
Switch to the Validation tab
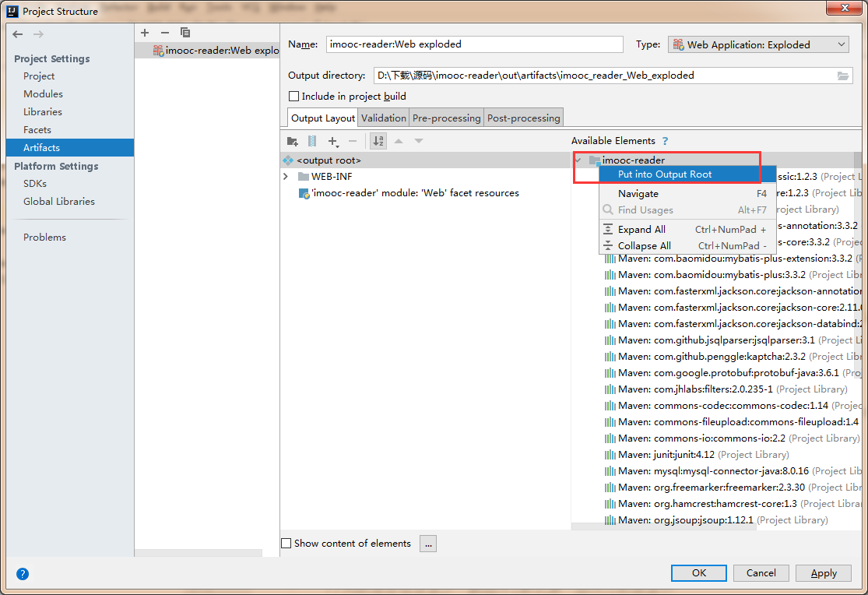click(x=384, y=118)
